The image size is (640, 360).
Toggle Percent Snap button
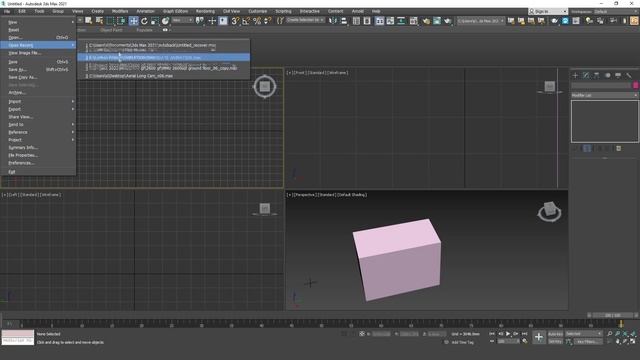[x=257, y=21]
